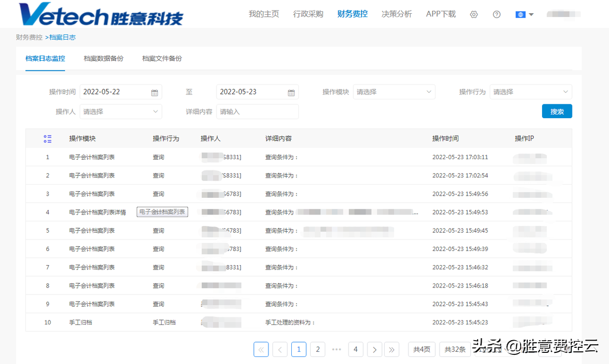
Task: Click timestamp 2022-05-23 15:49:53
Action: (460, 212)
